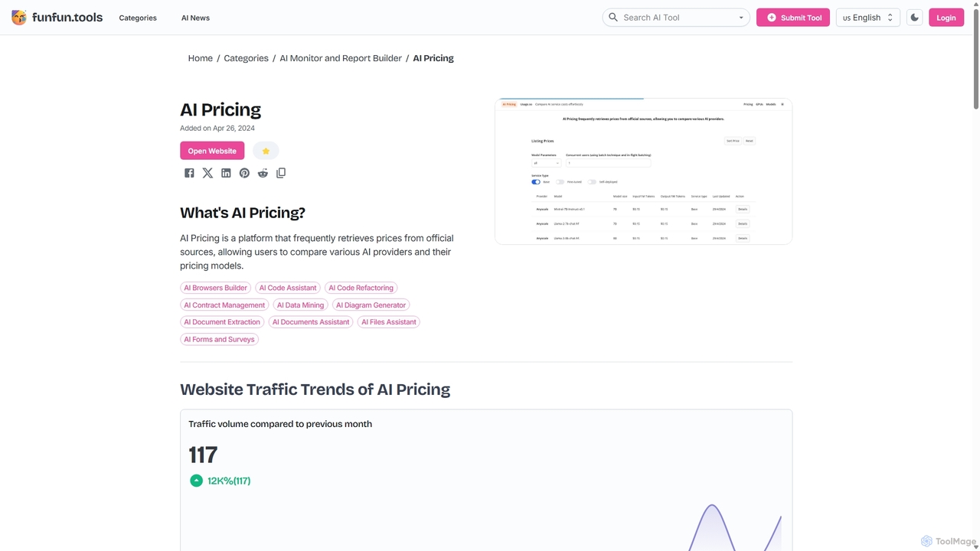
Task: Select the AI Browsers Builder tag
Action: tap(216, 288)
